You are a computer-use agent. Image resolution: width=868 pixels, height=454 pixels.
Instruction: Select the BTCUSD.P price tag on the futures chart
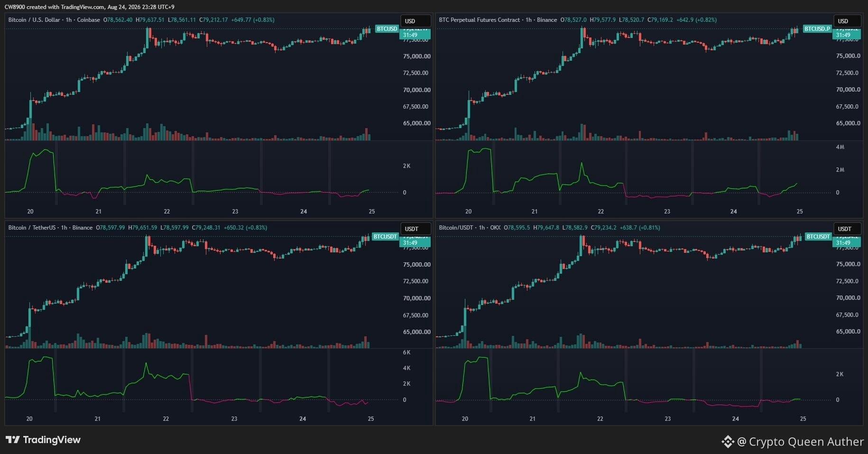point(818,29)
